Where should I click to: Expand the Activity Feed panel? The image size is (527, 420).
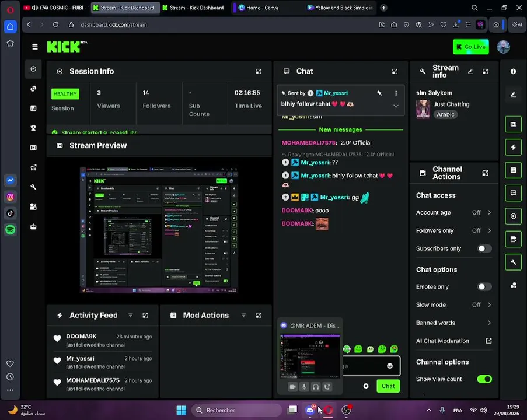coord(145,315)
